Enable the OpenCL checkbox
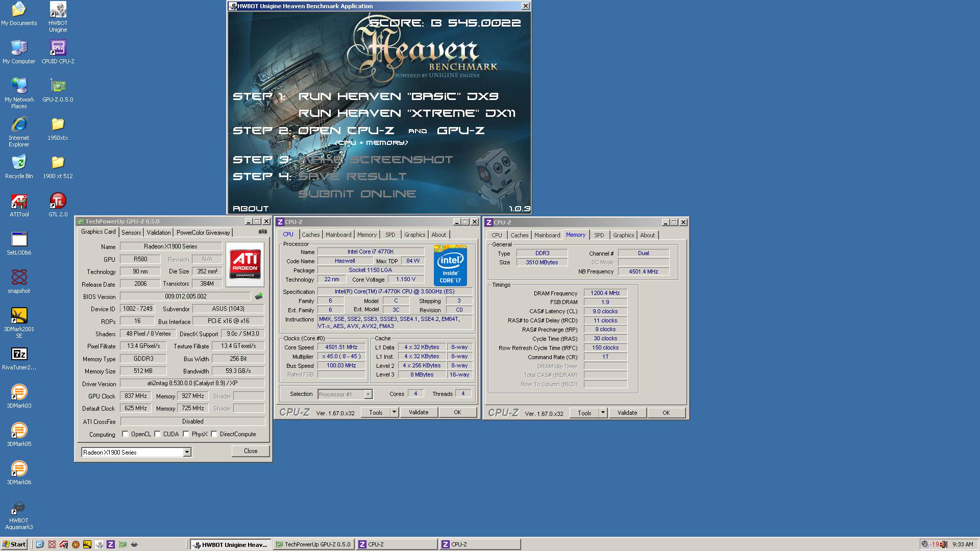Viewport: 980px width, 551px height. coord(126,434)
